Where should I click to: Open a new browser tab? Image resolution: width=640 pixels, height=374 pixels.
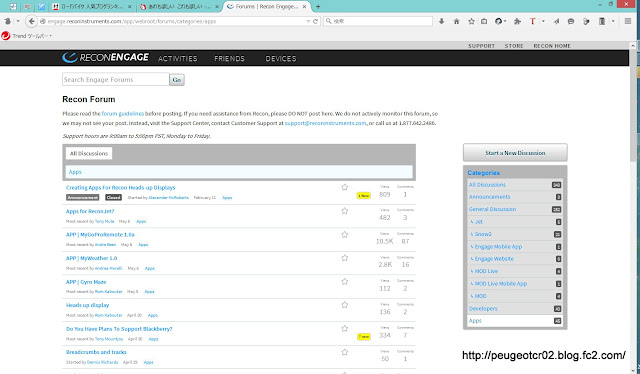tap(318, 7)
